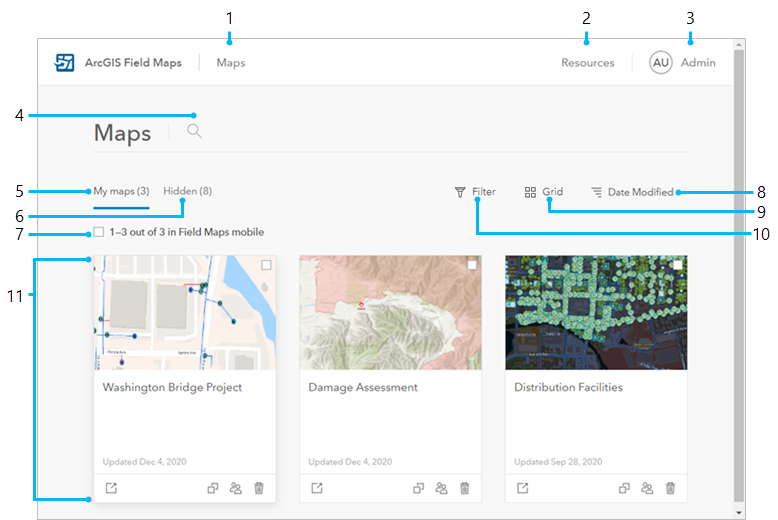
Task: Select all maps in Field Maps mobile checkbox
Action: point(99,232)
